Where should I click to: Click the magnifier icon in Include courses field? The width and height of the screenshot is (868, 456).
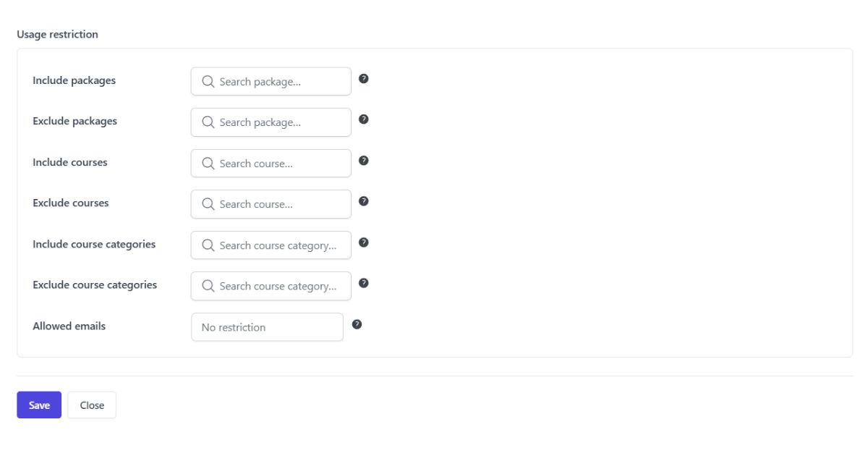208,163
